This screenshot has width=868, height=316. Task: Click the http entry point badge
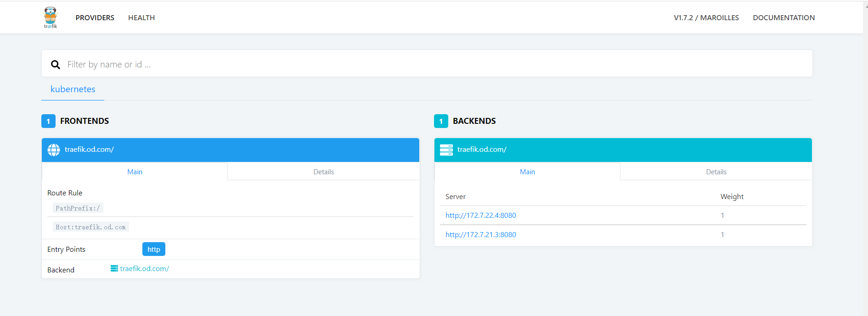tap(154, 249)
